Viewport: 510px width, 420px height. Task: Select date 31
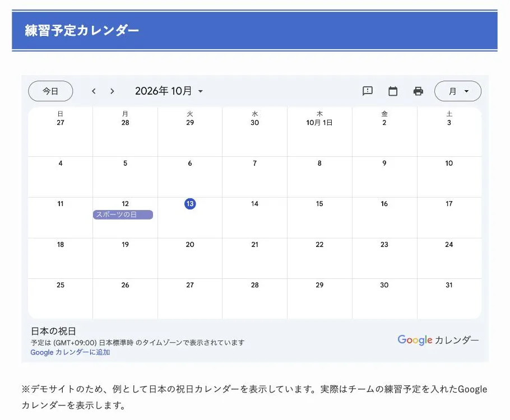(x=449, y=285)
